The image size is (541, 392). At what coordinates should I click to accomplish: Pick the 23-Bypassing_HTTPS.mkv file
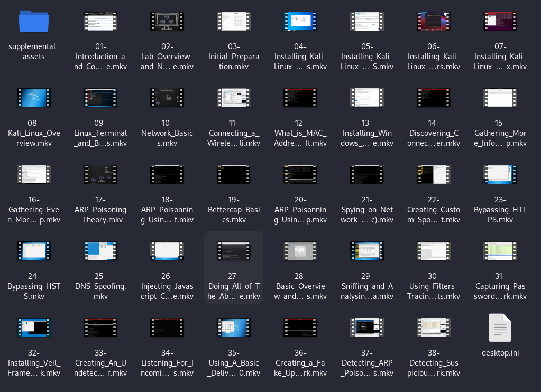pos(500,175)
